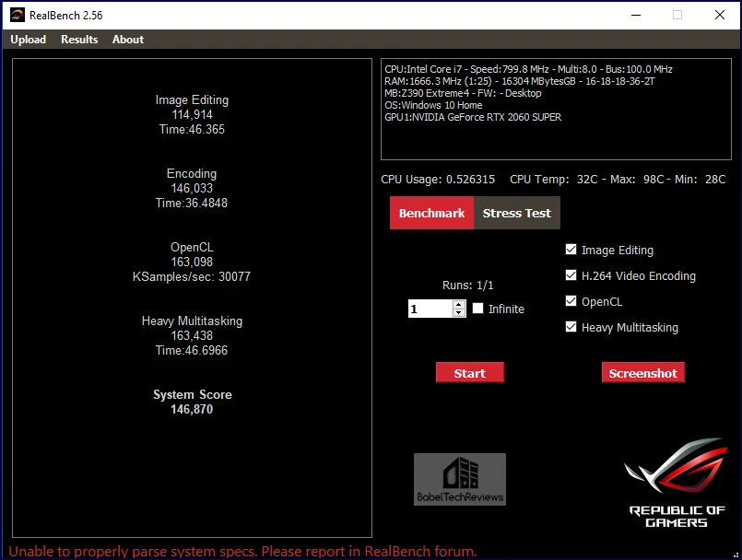Switch to the Stress Test tab
Image resolution: width=742 pixels, height=560 pixels.
(517, 214)
